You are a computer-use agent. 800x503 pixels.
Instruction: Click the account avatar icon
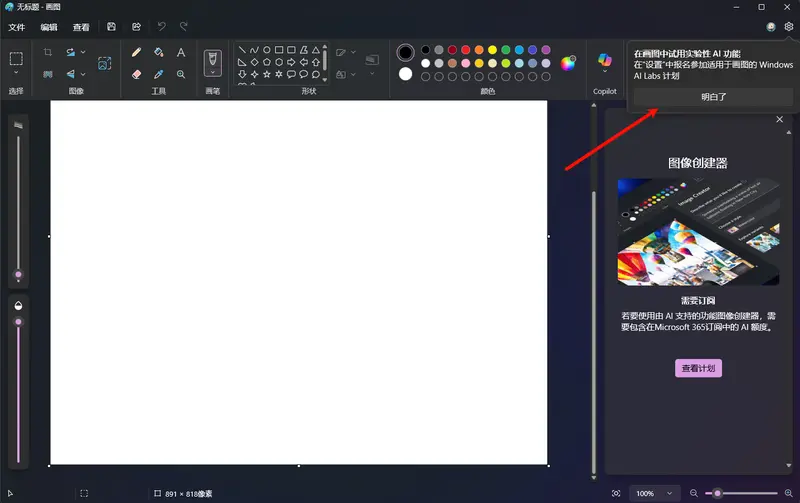pyautogui.click(x=771, y=27)
